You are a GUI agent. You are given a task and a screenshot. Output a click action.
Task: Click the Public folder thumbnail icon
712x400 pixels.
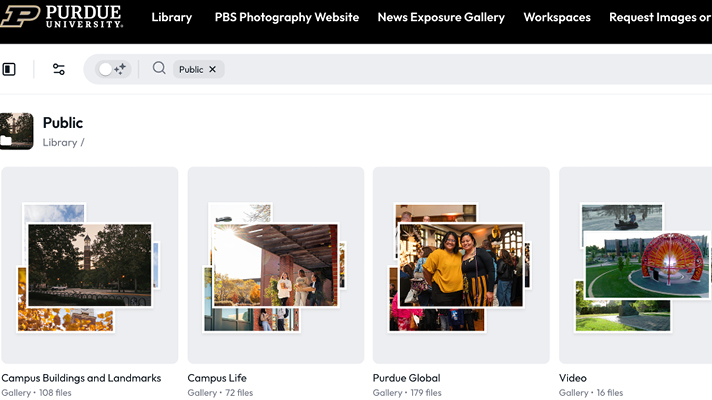tap(16, 131)
